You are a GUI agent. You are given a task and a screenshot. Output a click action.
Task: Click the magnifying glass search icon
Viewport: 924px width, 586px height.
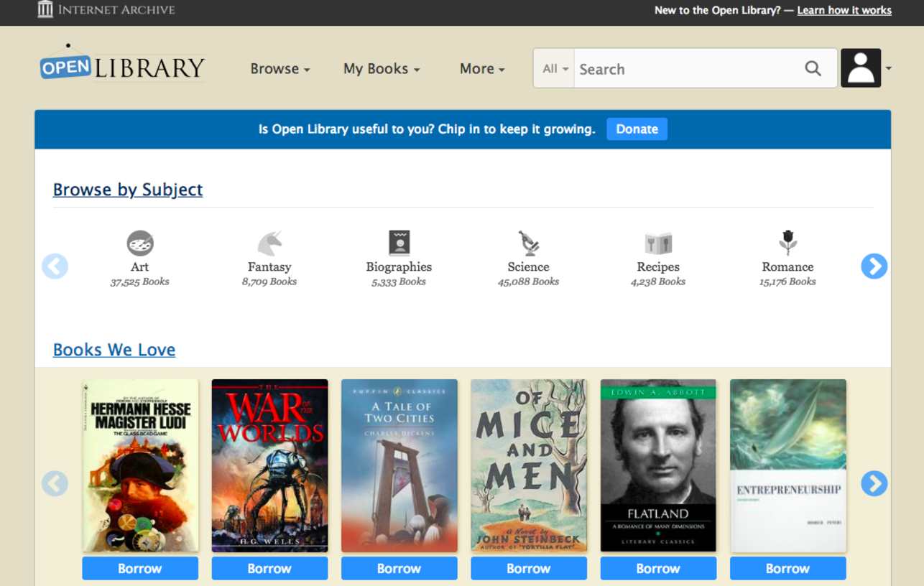coord(813,68)
